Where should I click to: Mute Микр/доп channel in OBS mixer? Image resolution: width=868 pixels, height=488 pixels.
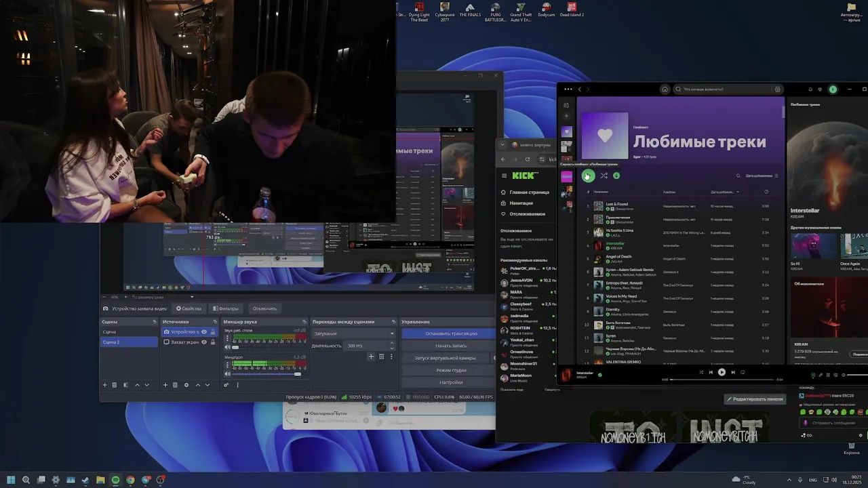(227, 374)
